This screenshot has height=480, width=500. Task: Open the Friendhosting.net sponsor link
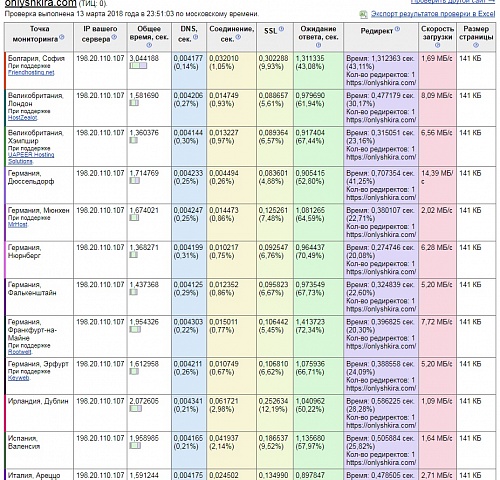(x=31, y=72)
